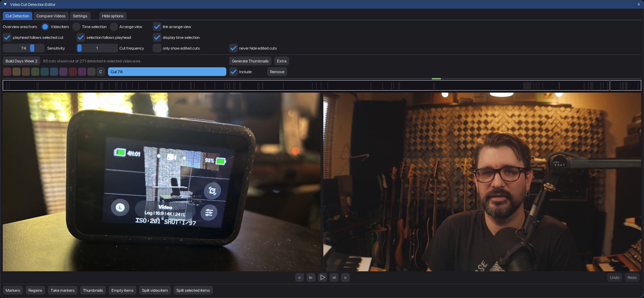This screenshot has height=298, width=644.
Task: Select the first red color swatch
Action: pyautogui.click(x=7, y=72)
